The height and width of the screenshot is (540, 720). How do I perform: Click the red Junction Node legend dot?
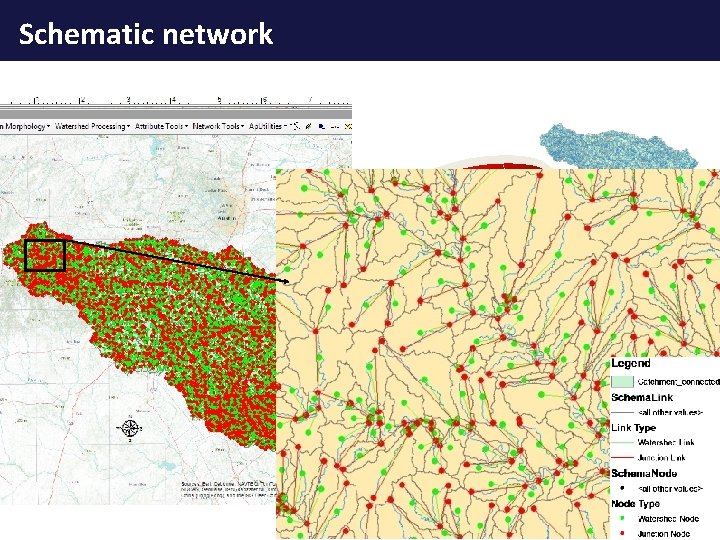(x=623, y=534)
